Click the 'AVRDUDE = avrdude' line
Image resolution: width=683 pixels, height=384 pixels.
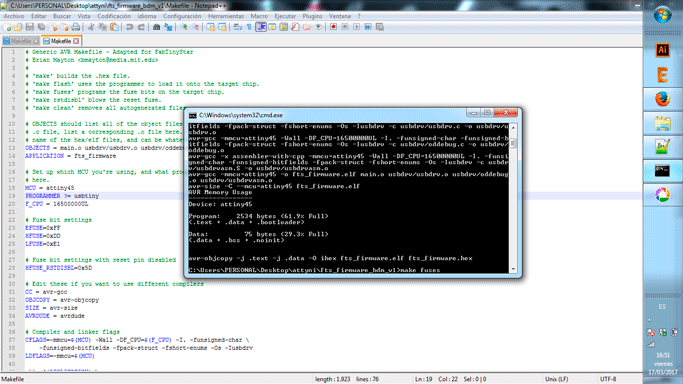55,316
